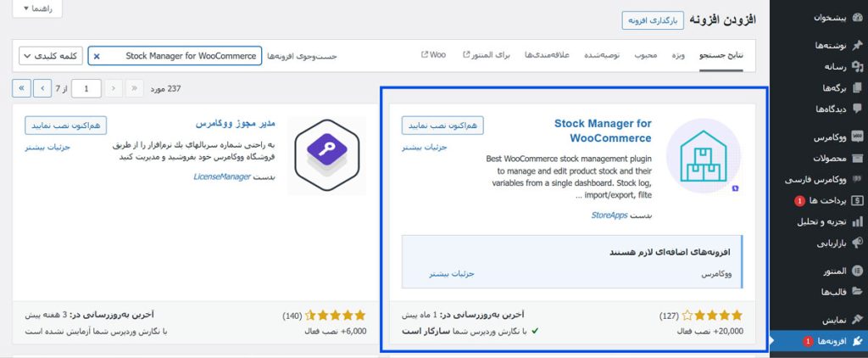Viewport: 868px width, 358px height.
Task: Open the WooCommerce (ووکامرس) sidebar icon
Action: coord(857,137)
